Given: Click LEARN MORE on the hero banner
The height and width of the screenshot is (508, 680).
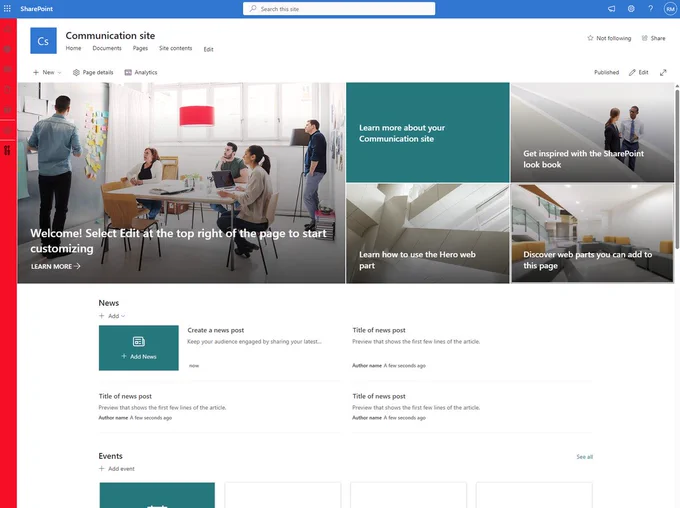Looking at the screenshot, I should point(56,266).
